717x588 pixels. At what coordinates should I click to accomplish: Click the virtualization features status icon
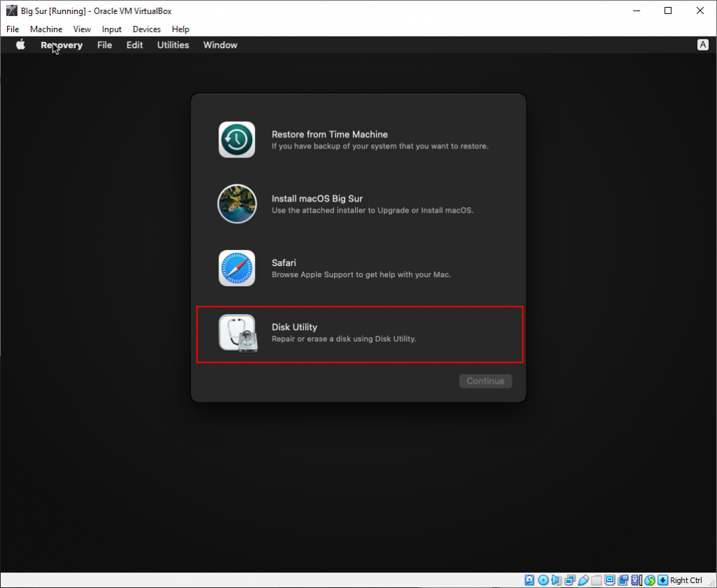click(x=635, y=580)
